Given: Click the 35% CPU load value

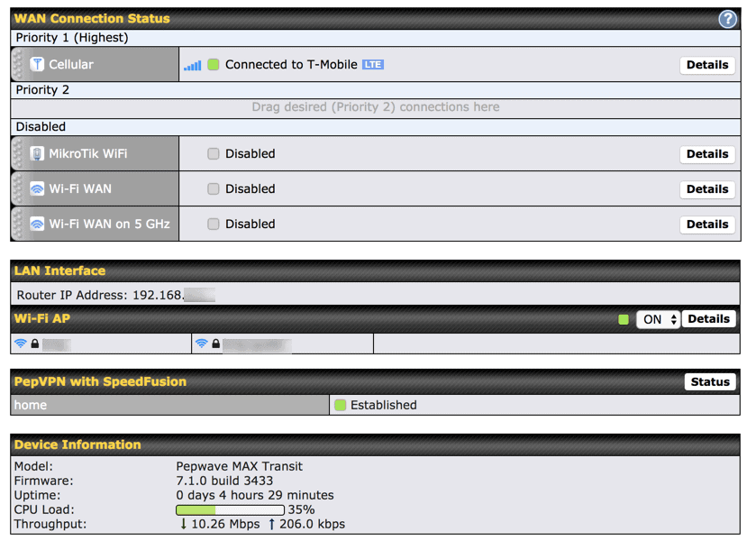Looking at the screenshot, I should tap(301, 510).
